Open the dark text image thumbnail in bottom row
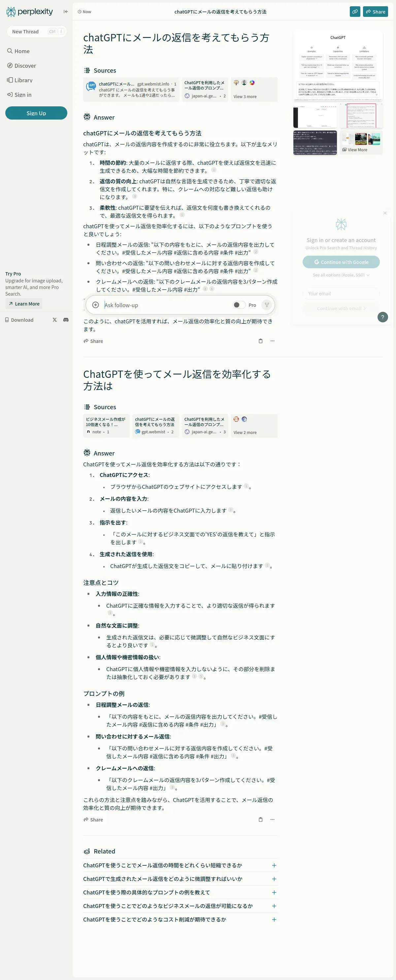Viewport: 396px width, 980px height. (x=315, y=143)
